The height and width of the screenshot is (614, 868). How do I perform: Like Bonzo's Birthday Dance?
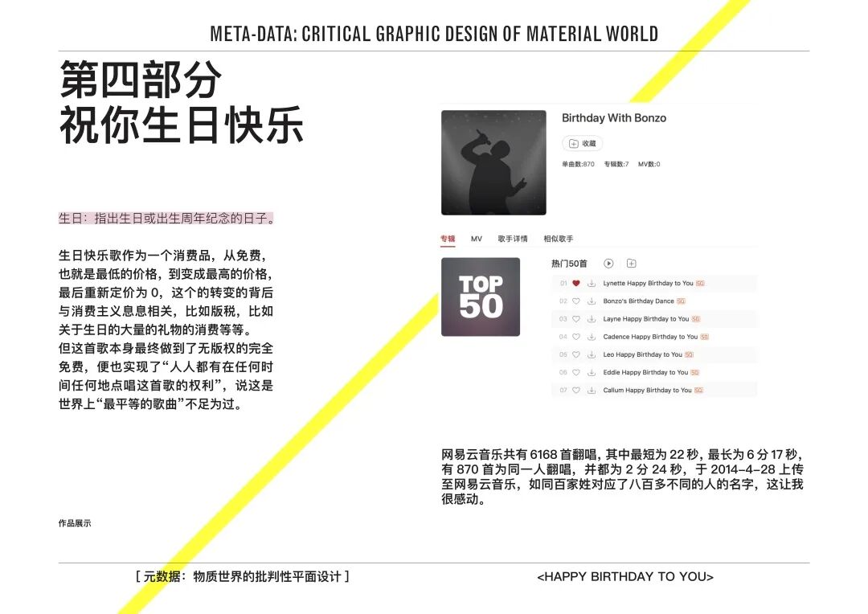pyautogui.click(x=575, y=301)
